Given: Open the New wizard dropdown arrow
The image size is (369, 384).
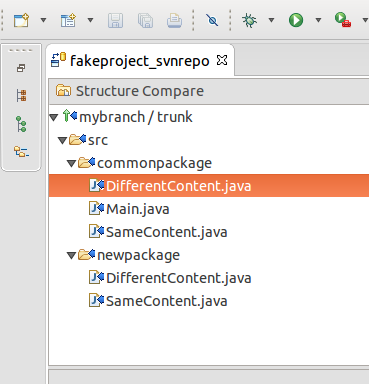Looking at the screenshot, I should pyautogui.click(x=43, y=20).
